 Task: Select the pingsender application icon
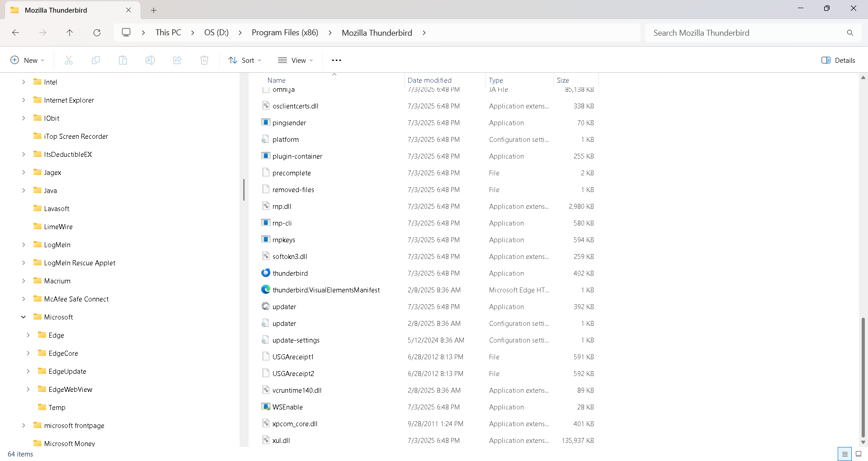coord(266,122)
